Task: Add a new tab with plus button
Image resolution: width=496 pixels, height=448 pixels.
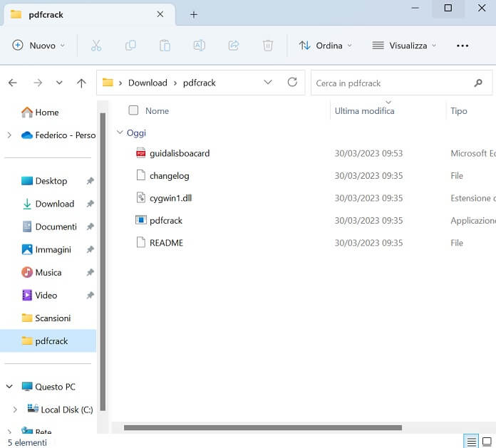Action: tap(194, 14)
